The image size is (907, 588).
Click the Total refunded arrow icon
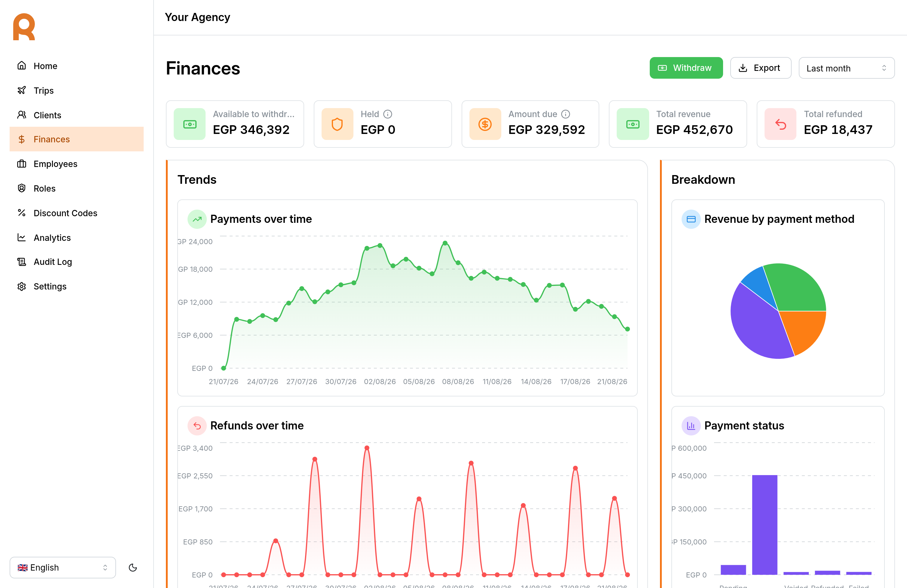click(780, 124)
